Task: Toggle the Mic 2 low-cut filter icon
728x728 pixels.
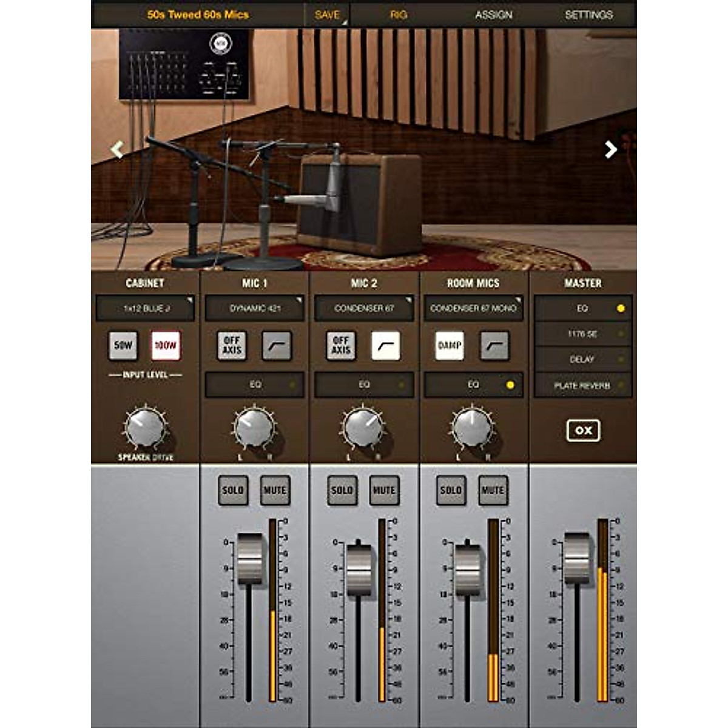Action: pos(386,346)
